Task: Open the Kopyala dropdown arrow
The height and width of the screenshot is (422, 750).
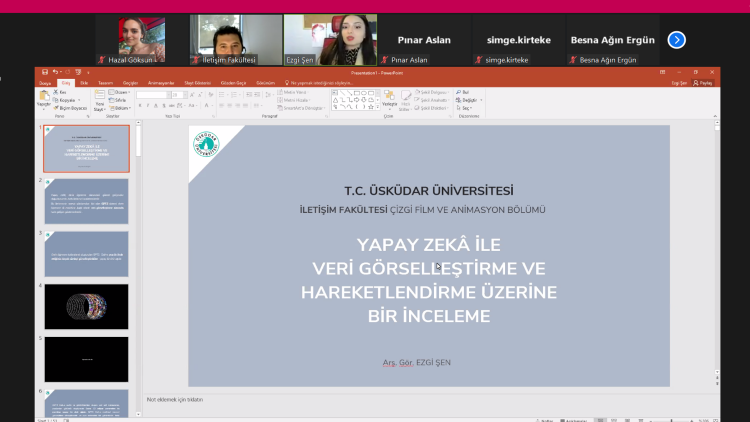Action: 79,100
